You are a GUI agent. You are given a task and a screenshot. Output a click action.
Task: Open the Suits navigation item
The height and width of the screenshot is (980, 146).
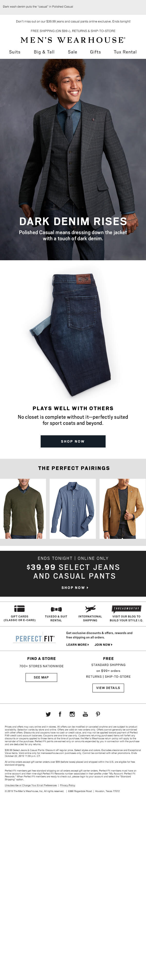tap(15, 52)
